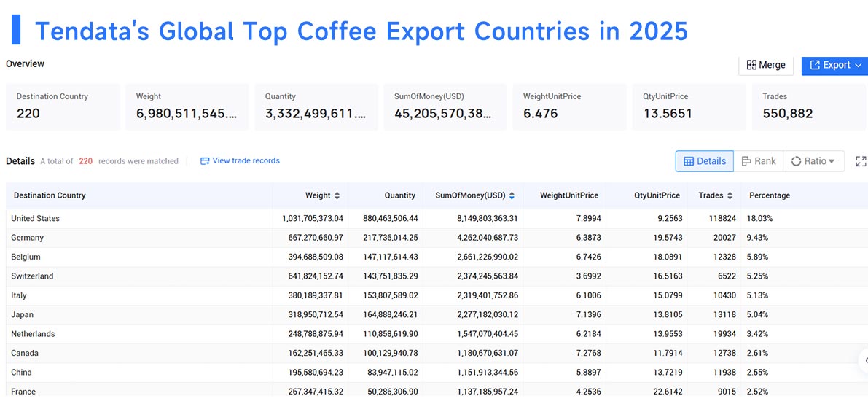
Task: Sort by Trades column arrows
Action: pyautogui.click(x=730, y=195)
